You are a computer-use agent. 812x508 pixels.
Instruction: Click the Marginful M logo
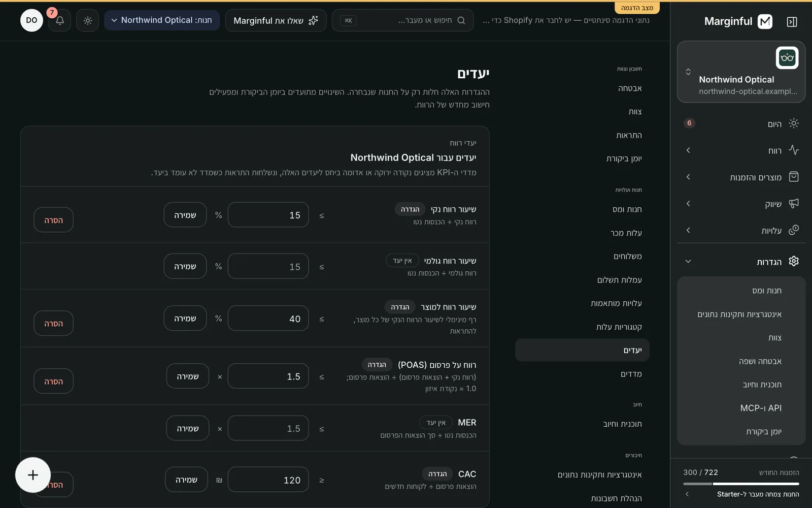pos(765,21)
